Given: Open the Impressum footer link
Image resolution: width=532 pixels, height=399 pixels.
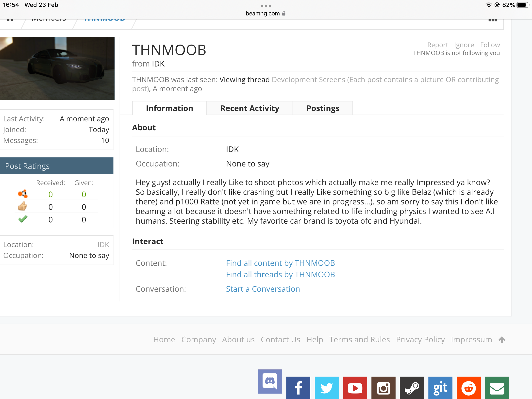Looking at the screenshot, I should click(x=471, y=340).
